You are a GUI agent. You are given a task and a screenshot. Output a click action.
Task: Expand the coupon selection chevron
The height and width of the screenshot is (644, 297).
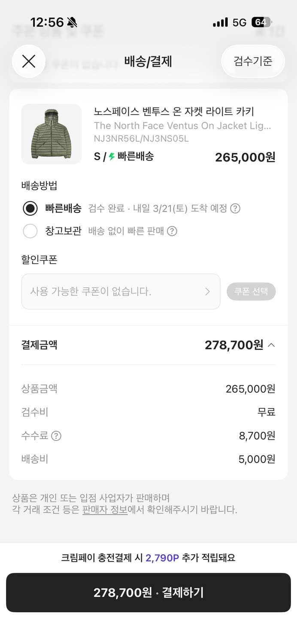[208, 292]
